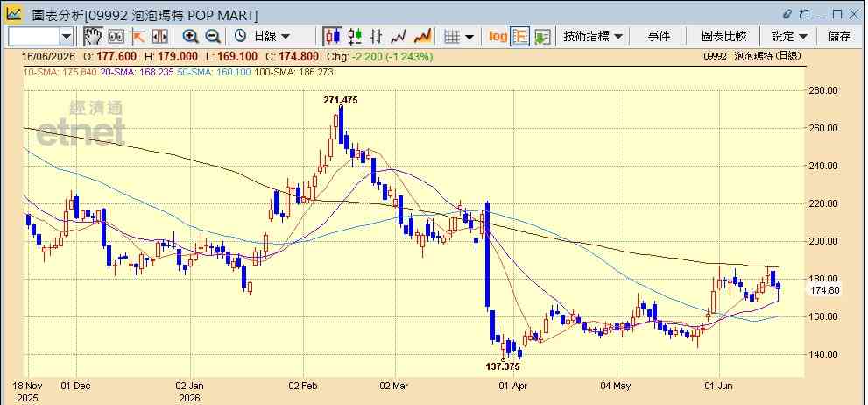
Task: Click the 02 Mar date axis label
Action: pos(395,386)
